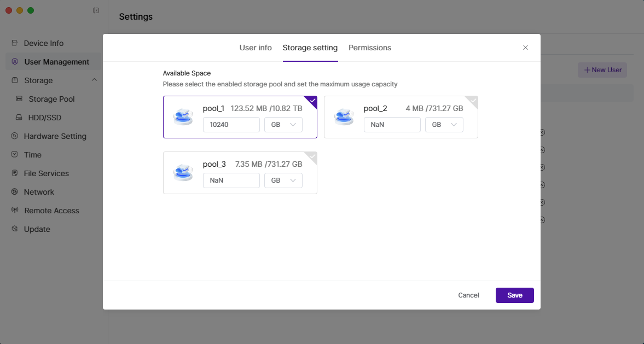Click the pool_1 disk icon
The image size is (644, 344).
(183, 116)
